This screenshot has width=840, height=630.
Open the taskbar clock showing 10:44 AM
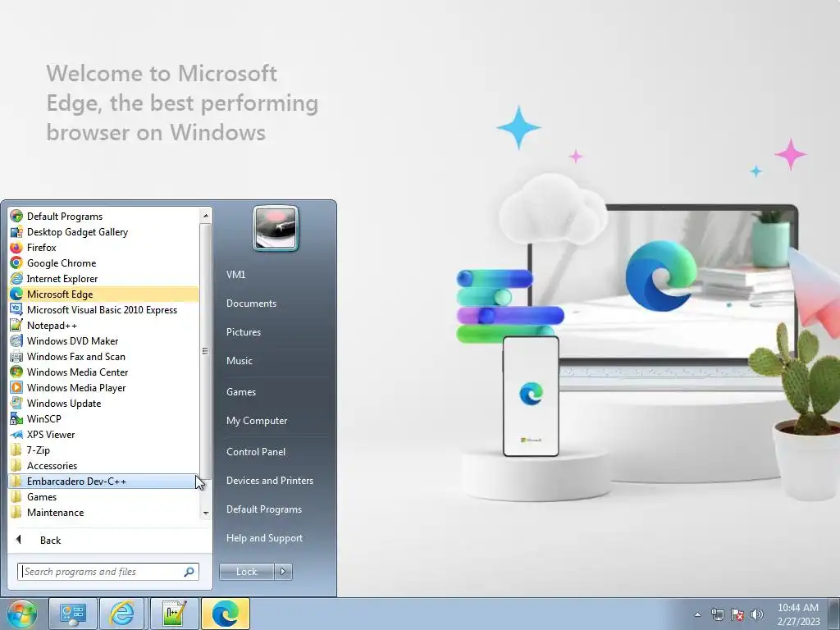point(798,614)
